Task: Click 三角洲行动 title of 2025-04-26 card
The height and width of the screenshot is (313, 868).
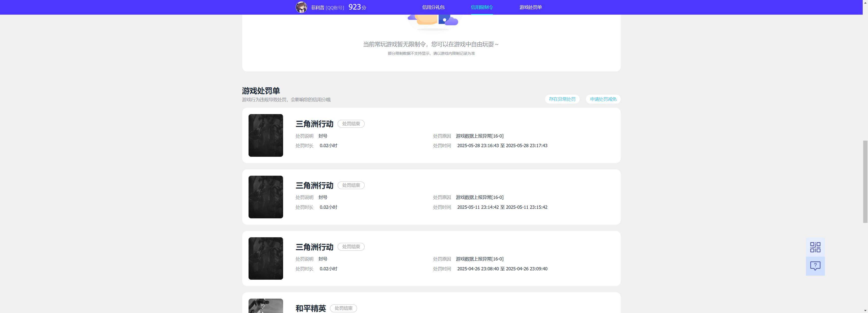Action: tap(314, 247)
